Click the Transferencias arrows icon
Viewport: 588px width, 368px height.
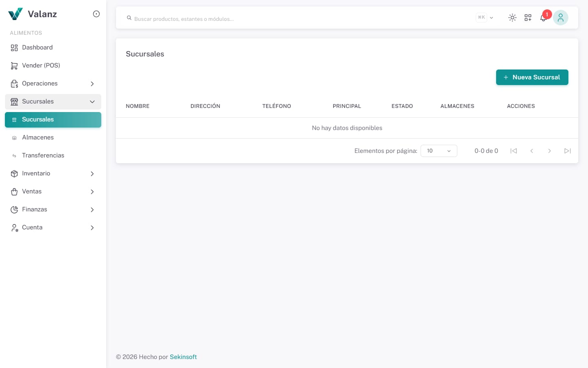pyautogui.click(x=14, y=156)
